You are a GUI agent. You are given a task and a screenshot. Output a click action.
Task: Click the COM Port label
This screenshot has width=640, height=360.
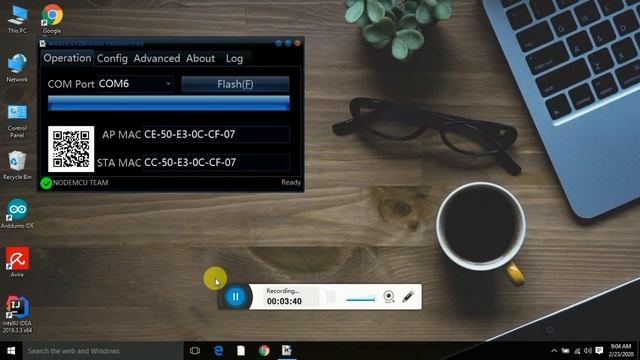tap(71, 84)
